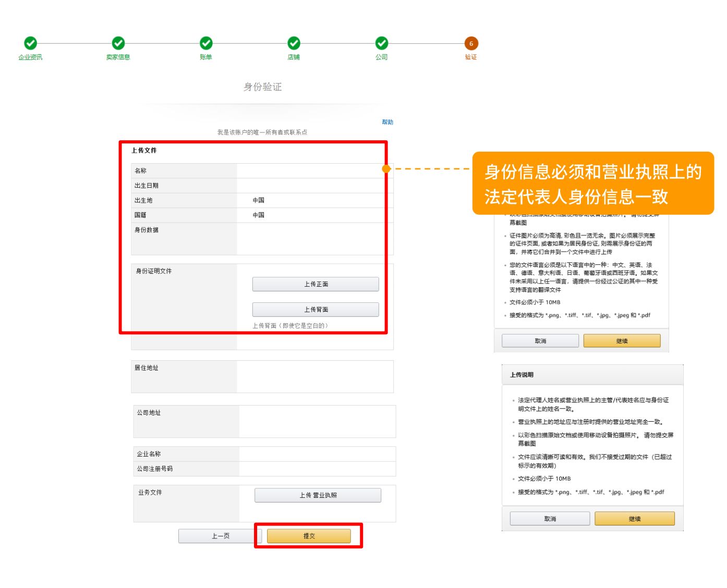Click 取消 in the upper right panel

point(540,340)
